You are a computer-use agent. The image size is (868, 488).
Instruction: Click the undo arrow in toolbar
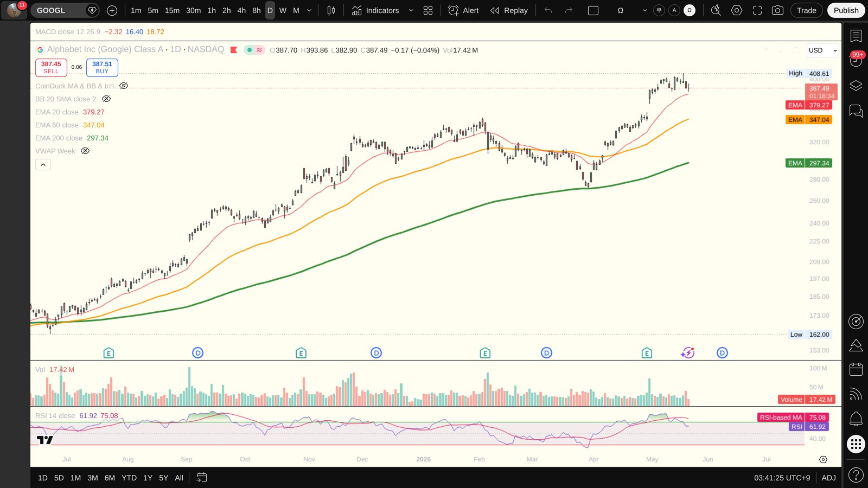coord(548,10)
